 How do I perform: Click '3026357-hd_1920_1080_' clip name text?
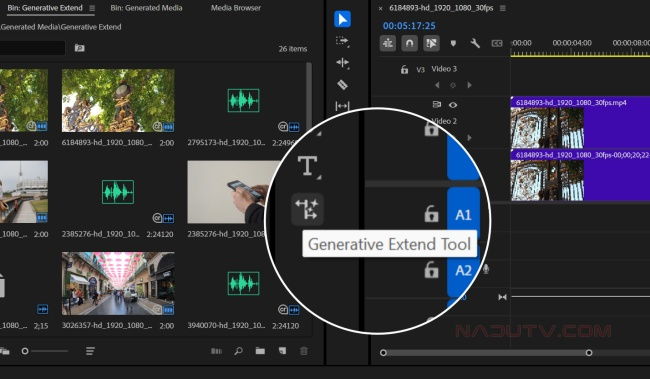tap(107, 326)
